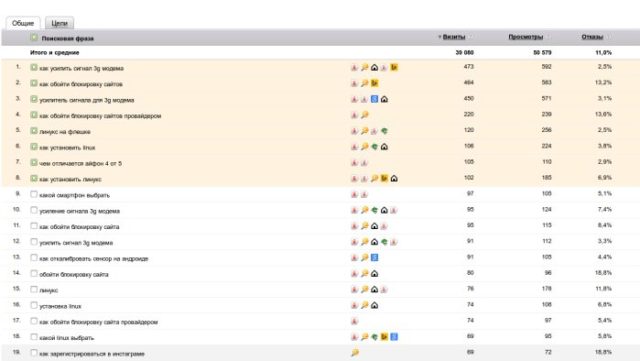Check the checkbox for row 15 phrase
Screen dimensions: 640x361
coord(34,290)
